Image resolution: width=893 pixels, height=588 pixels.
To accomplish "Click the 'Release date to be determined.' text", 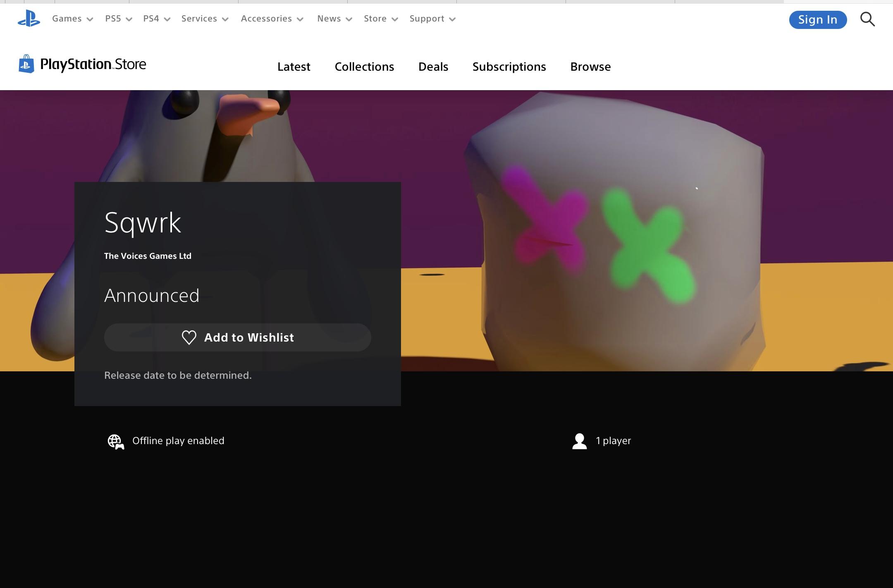I will [x=178, y=375].
